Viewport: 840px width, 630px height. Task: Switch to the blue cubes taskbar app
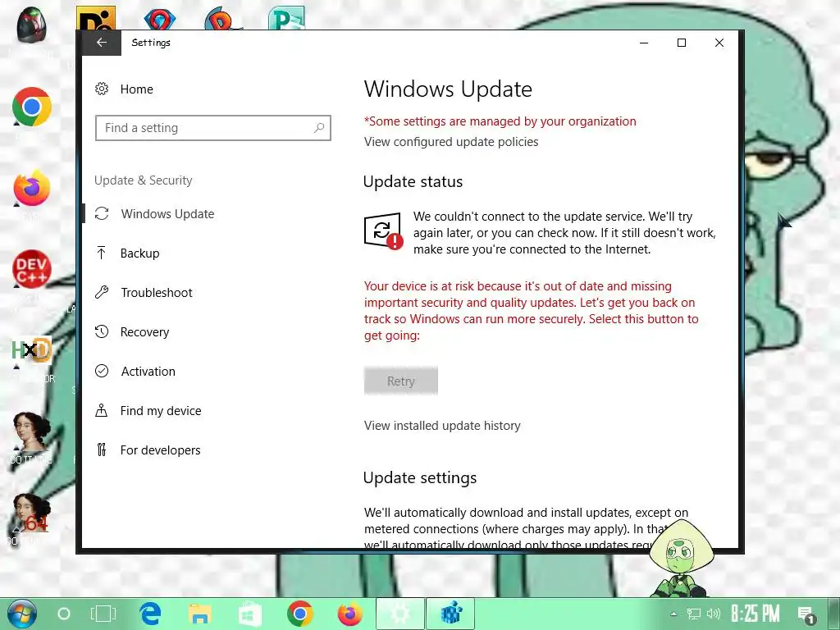tap(450, 614)
